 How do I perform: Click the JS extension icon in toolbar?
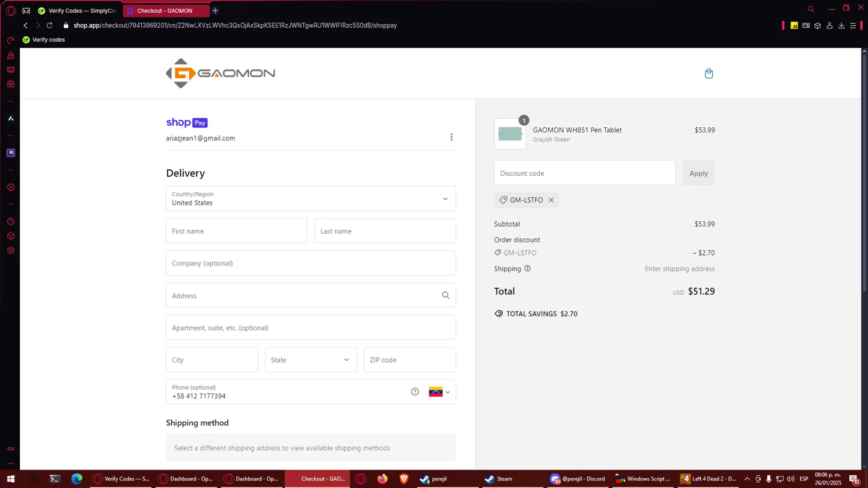(794, 25)
